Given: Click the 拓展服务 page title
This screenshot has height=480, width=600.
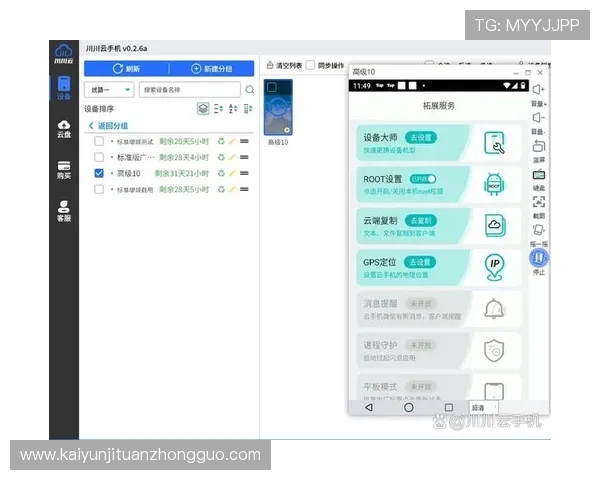Looking at the screenshot, I should click(x=439, y=106).
